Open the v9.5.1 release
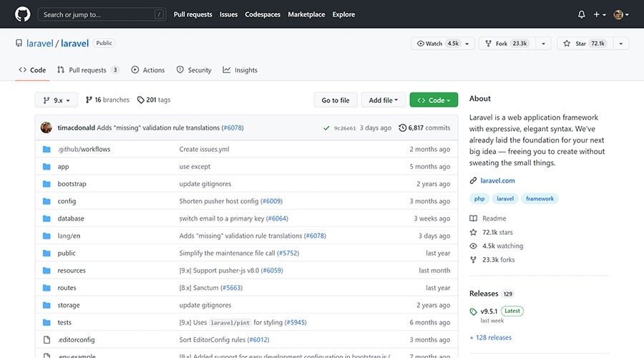Viewport: 644px width, 358px height. 489,311
